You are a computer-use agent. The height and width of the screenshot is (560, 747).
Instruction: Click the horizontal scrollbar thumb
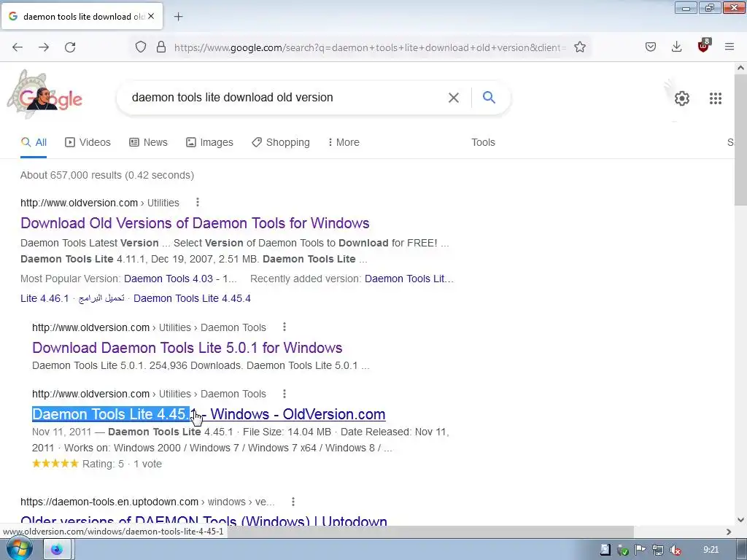pyautogui.click(x=430, y=532)
